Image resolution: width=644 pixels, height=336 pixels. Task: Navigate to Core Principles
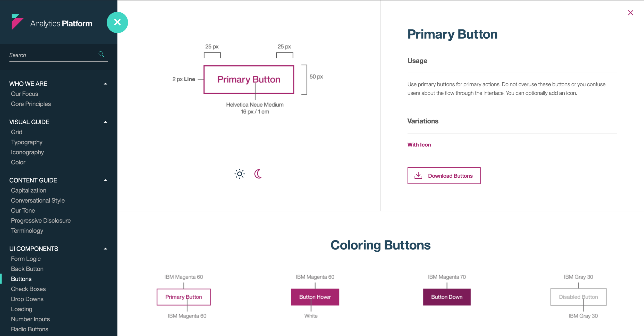coord(31,104)
